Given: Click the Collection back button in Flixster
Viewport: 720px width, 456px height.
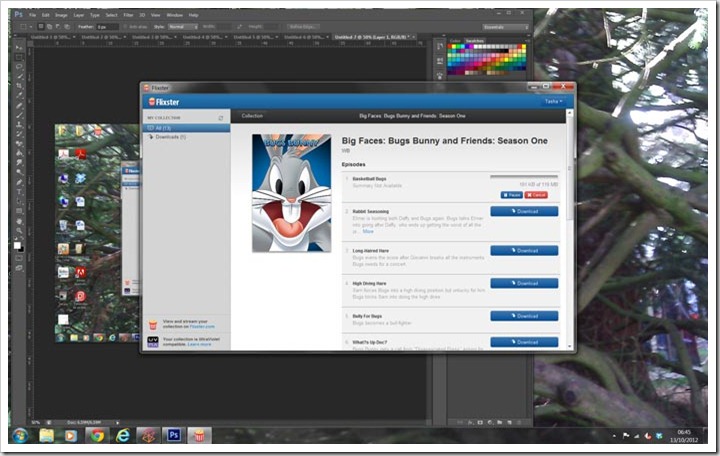Looking at the screenshot, I should (252, 116).
